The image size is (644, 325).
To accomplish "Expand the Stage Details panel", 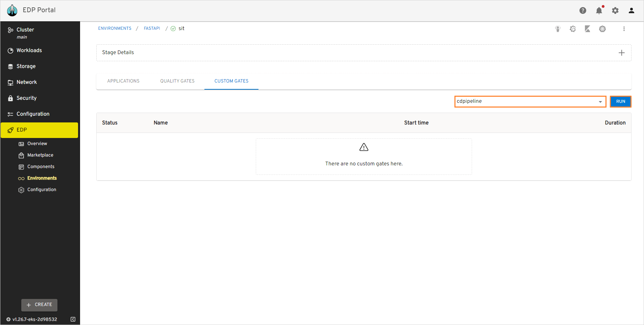I will (x=621, y=53).
